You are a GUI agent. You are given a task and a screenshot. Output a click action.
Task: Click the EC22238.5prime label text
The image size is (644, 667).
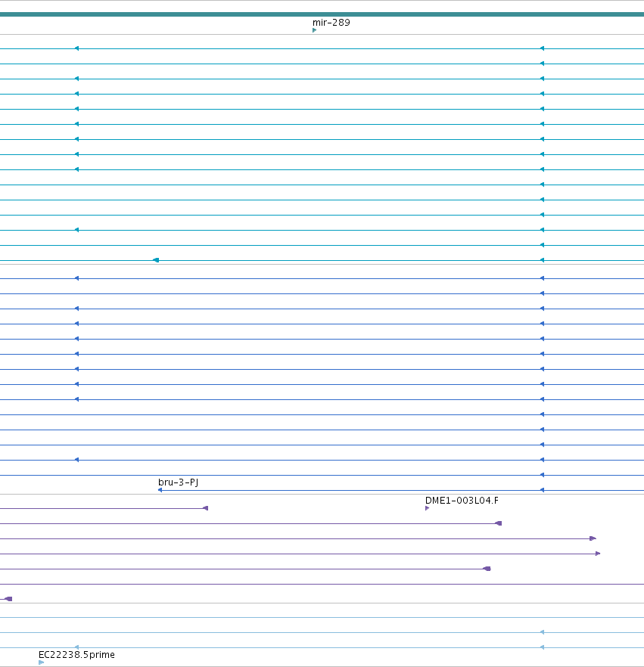click(76, 655)
